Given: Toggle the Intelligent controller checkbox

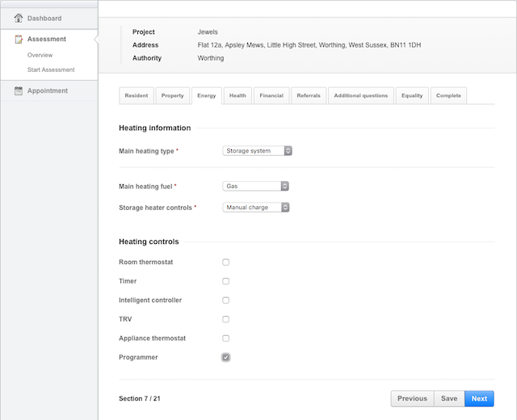Looking at the screenshot, I should tap(226, 300).
